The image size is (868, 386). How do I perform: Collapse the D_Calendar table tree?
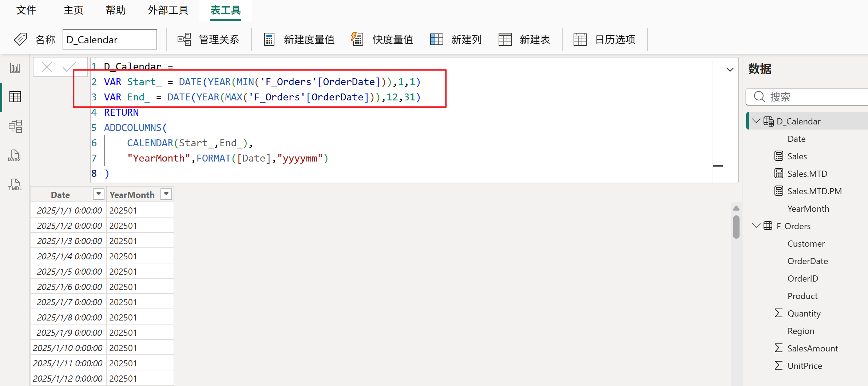[756, 121]
